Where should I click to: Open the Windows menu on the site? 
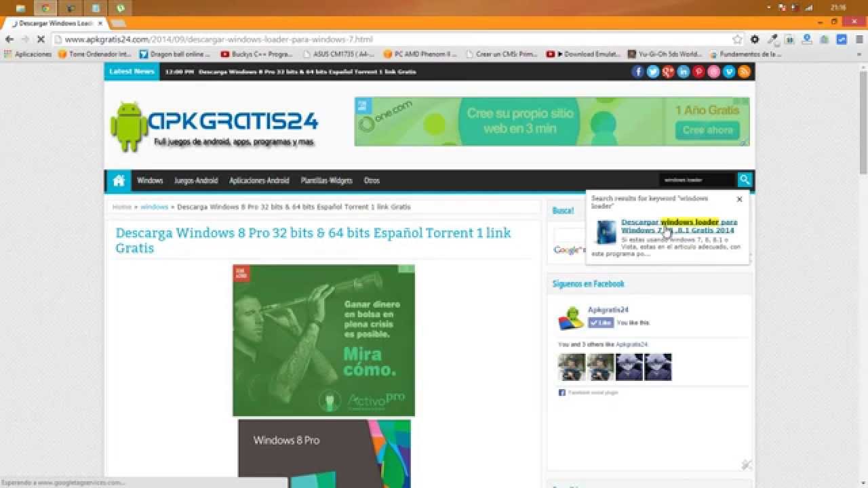tap(150, 180)
